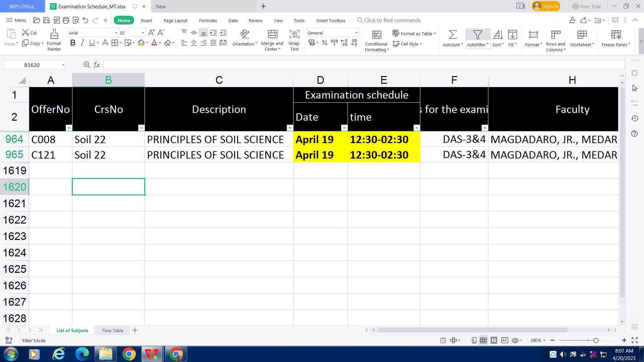Click the Merge and Center icon

272,34
